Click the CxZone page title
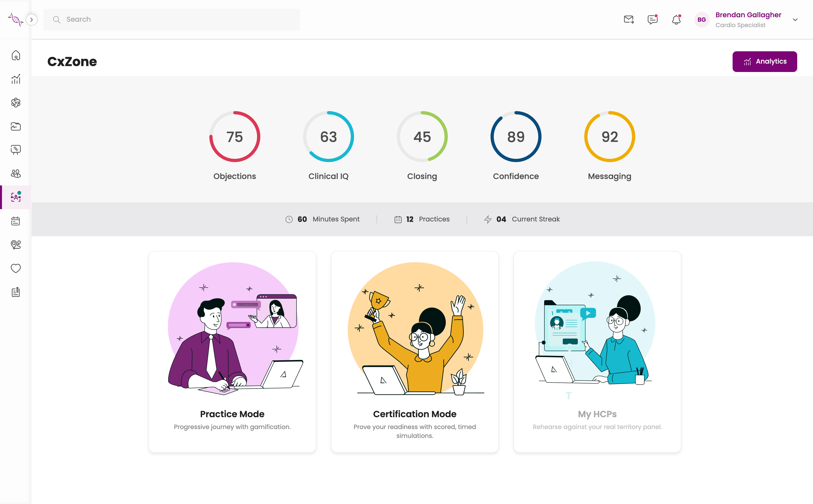This screenshot has height=504, width=813. [72, 62]
